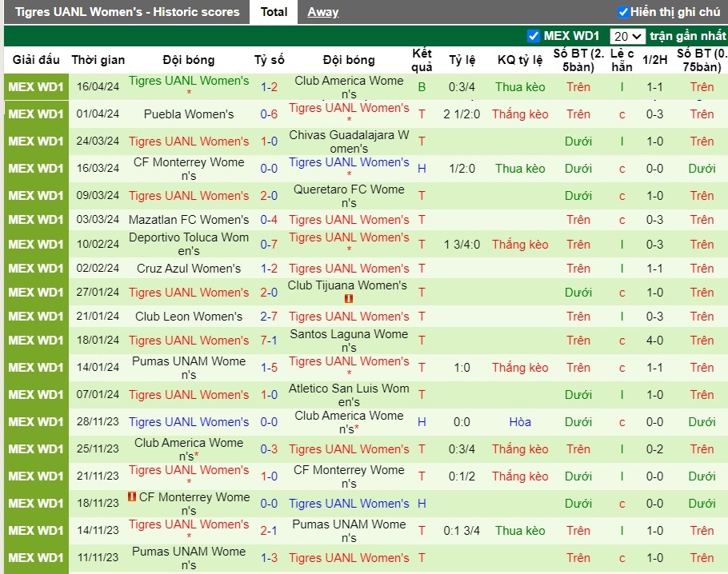This screenshot has width=728, height=574.
Task: Click result letter H on 18/11/23 row
Action: [422, 504]
